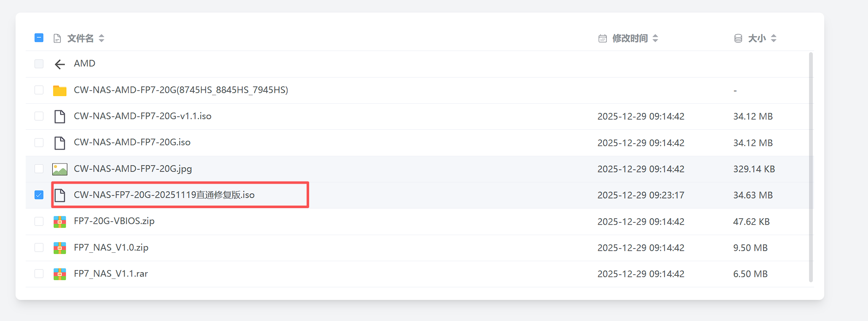Click the archive icon for FP7_NAS_V1.0.zip
868x321 pixels.
60,248
